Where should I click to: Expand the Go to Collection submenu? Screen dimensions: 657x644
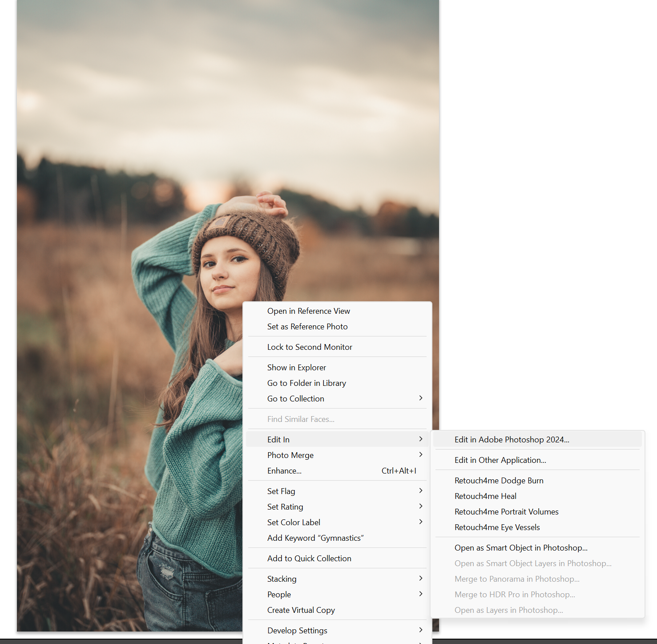point(295,398)
